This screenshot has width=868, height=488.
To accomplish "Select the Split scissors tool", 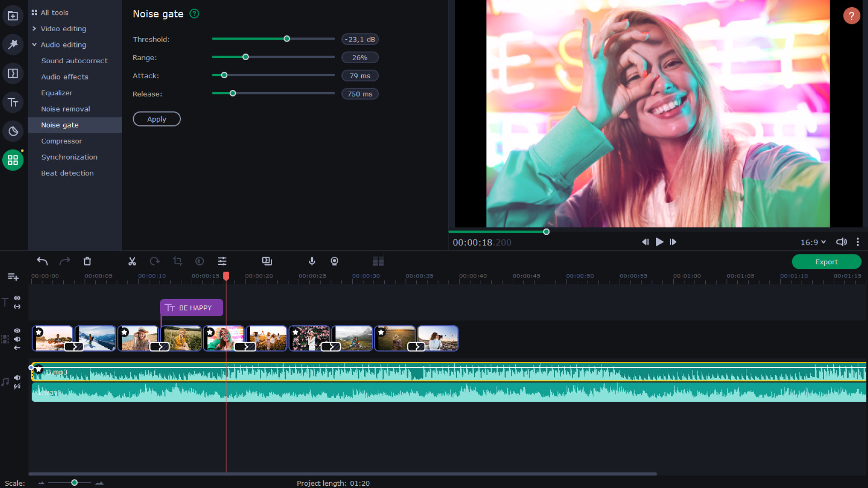I will (132, 261).
